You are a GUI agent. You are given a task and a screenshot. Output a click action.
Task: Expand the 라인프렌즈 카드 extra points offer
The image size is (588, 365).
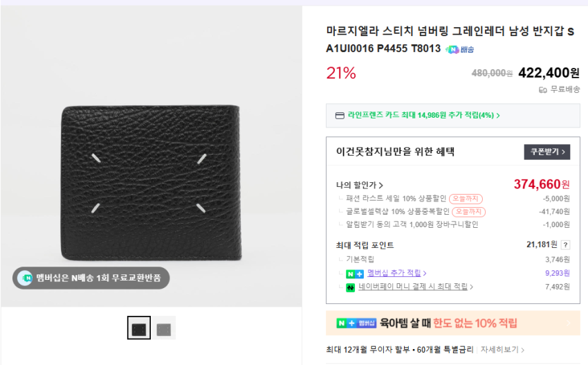[423, 116]
